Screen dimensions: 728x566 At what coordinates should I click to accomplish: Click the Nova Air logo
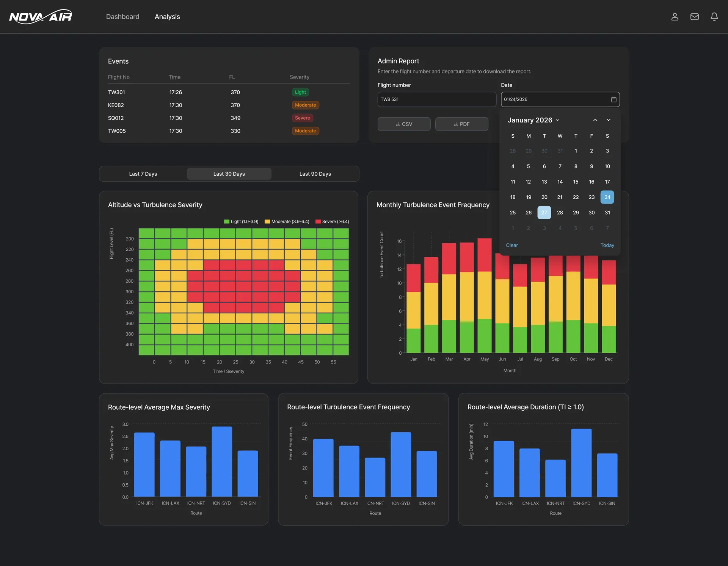point(41,17)
